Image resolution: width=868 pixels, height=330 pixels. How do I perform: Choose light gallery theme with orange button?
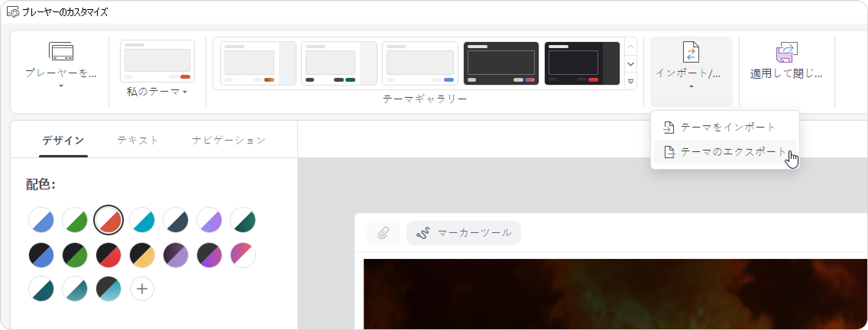(x=258, y=63)
